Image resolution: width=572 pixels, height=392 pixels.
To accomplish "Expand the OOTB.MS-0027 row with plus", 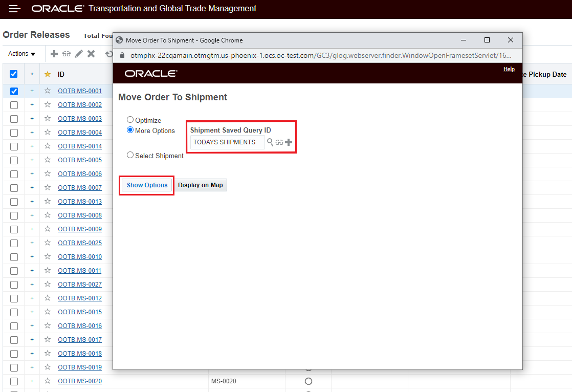I will point(32,285).
